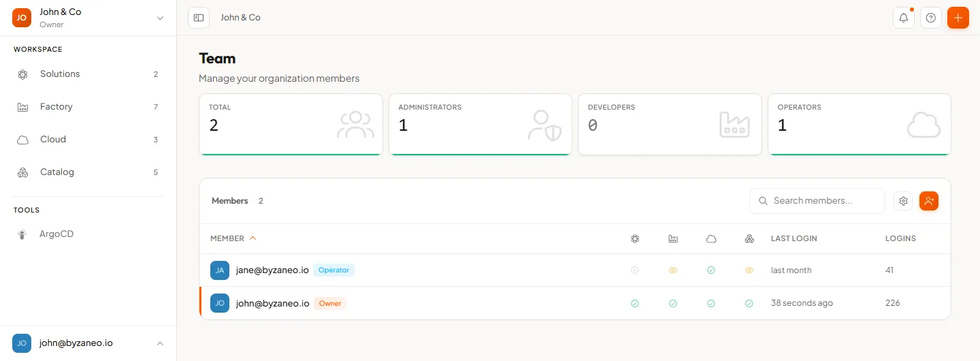Open members table settings gear
980x361 pixels.
[903, 201]
